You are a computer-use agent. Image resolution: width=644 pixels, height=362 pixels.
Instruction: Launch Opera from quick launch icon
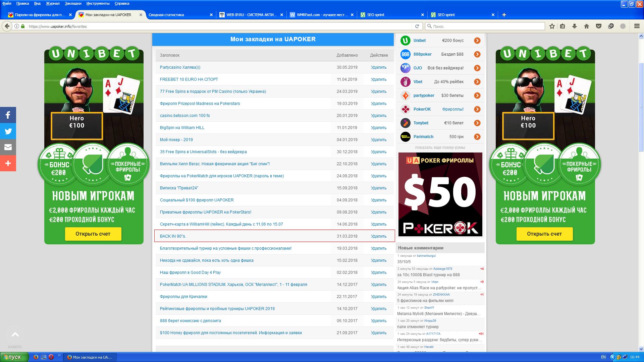point(51,357)
